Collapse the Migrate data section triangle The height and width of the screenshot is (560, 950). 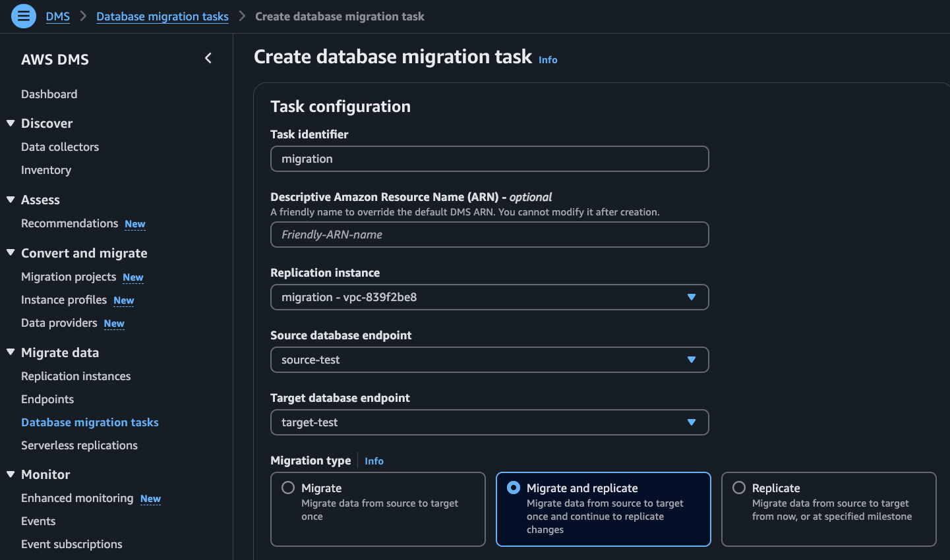pos(11,352)
